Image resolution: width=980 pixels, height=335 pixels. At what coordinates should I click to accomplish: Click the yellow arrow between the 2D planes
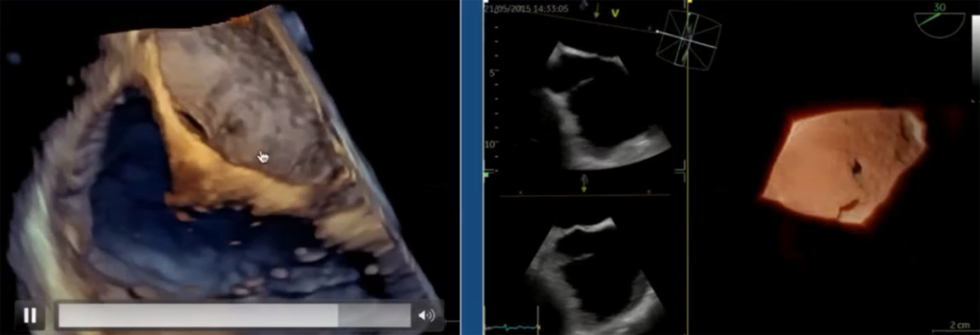click(x=583, y=183)
